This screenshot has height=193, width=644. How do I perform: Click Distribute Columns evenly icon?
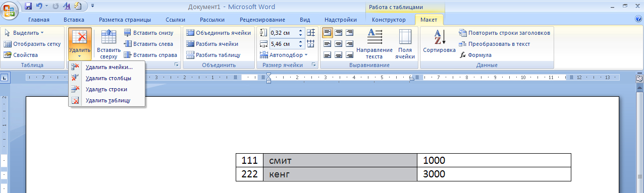coord(311,44)
